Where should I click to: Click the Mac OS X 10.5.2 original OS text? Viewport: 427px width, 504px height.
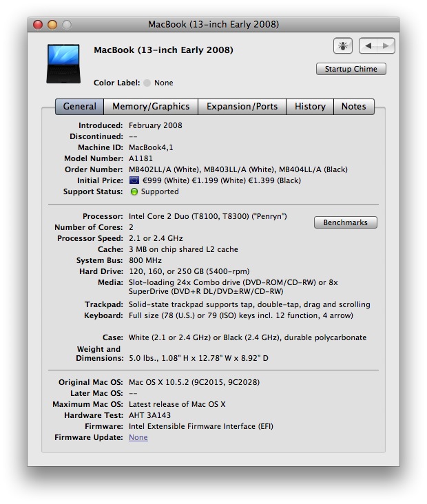pyautogui.click(x=194, y=382)
